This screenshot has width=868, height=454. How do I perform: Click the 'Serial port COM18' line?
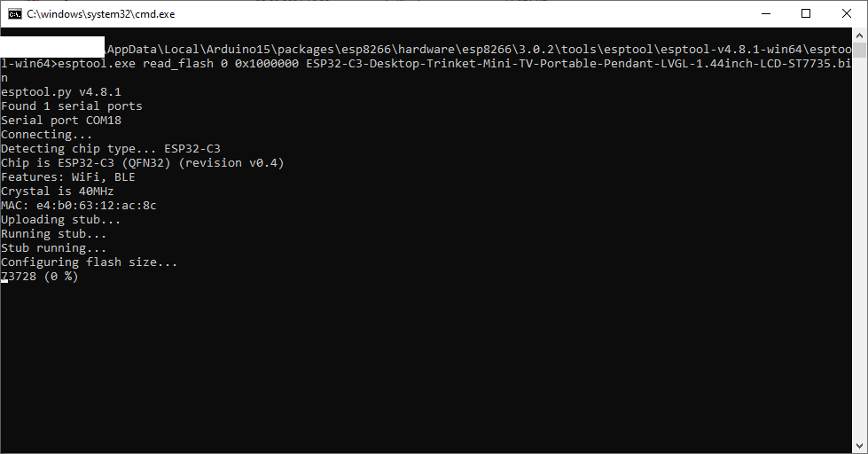(x=61, y=120)
